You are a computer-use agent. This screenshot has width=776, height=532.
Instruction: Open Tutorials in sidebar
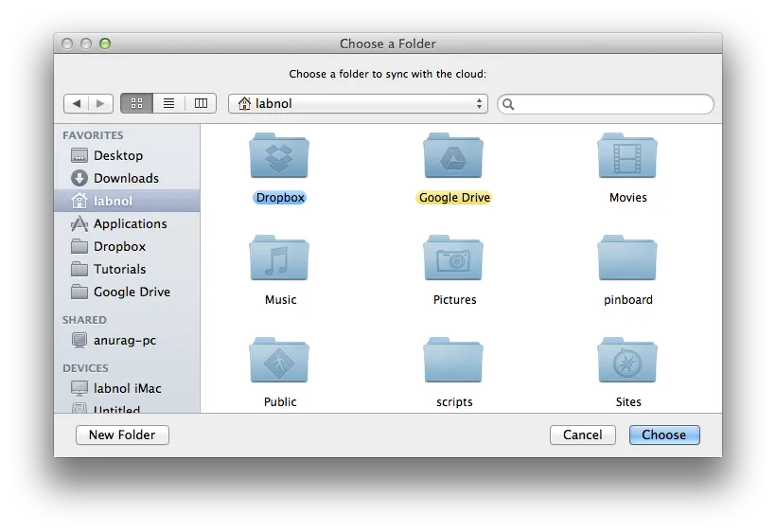pyautogui.click(x=127, y=269)
